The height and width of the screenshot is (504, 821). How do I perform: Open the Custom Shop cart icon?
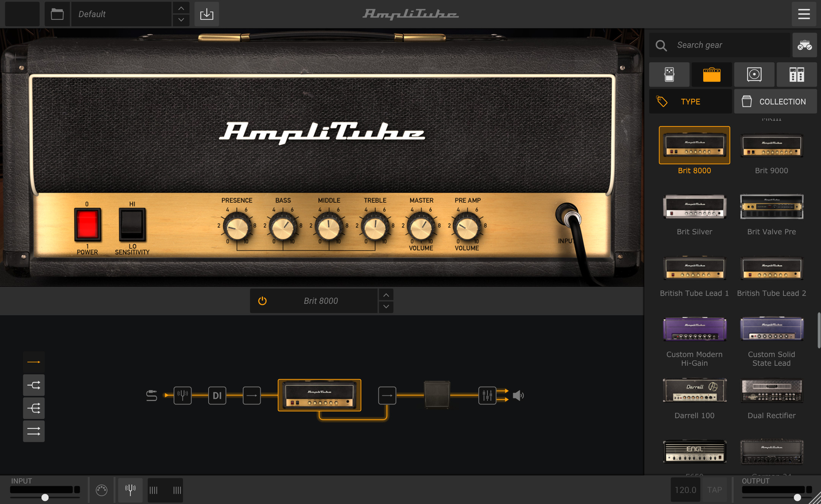coord(805,45)
